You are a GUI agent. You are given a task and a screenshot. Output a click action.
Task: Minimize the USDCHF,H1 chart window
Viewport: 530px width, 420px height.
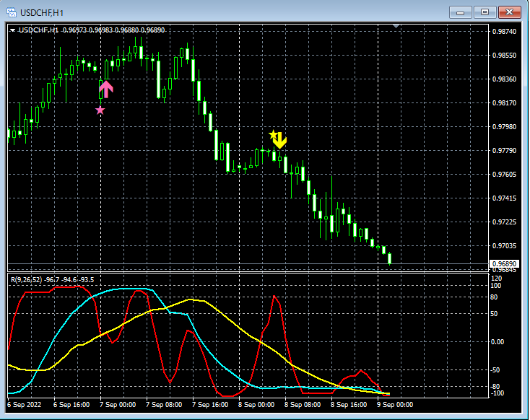pos(460,12)
